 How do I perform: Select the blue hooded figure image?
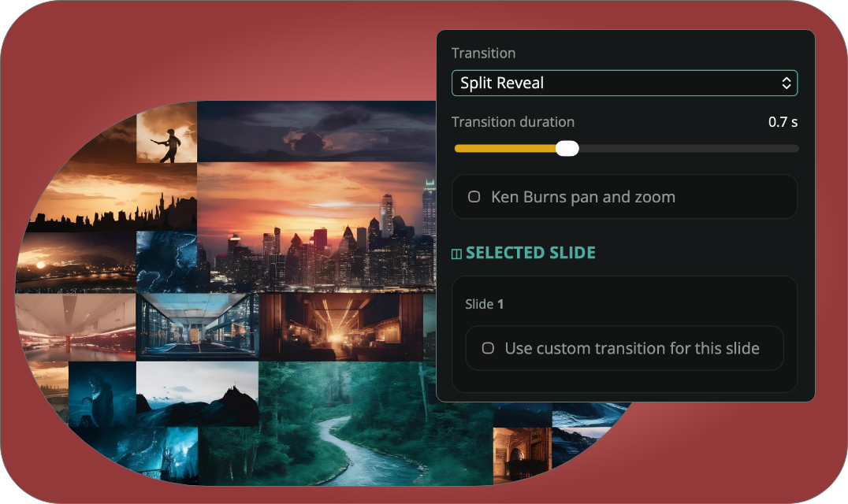(x=102, y=395)
